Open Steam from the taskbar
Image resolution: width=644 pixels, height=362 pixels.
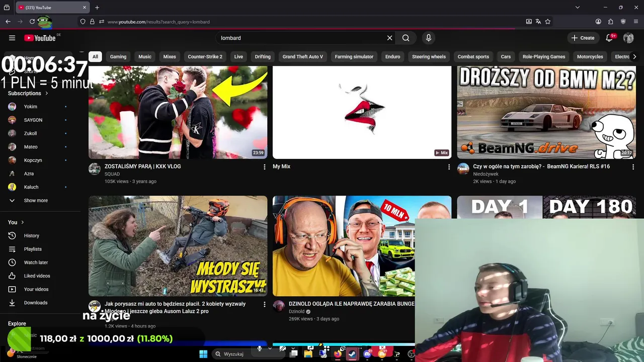[352, 354]
